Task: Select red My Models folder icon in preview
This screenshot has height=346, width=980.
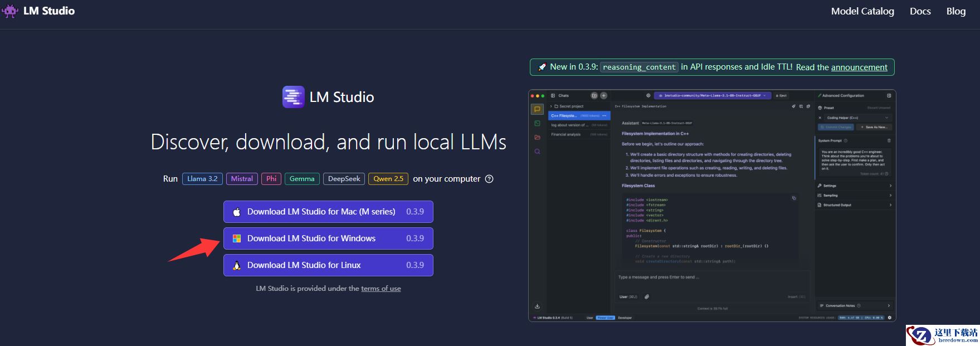Action: tap(537, 137)
